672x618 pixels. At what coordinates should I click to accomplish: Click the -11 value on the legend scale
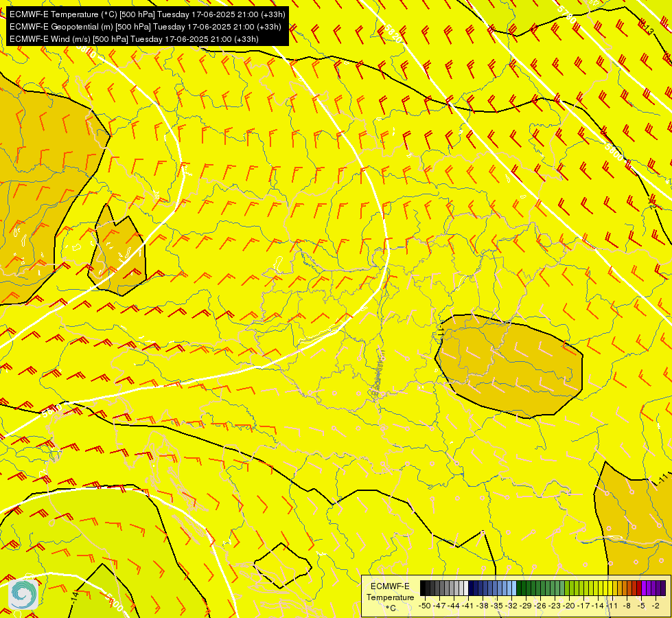point(612,606)
